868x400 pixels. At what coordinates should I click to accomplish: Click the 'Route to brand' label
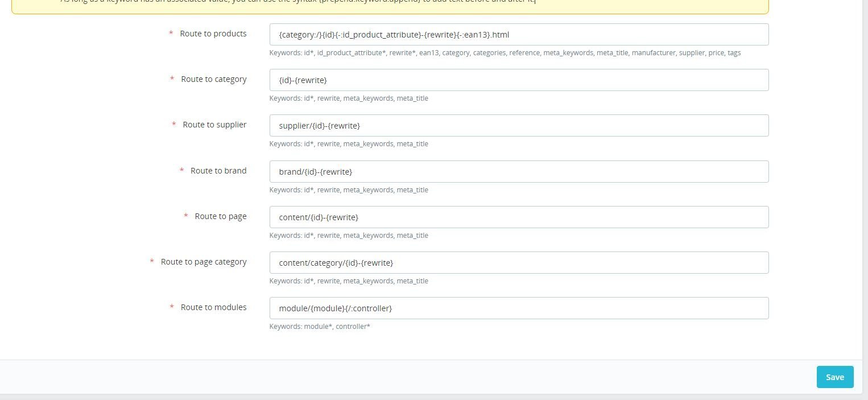click(x=218, y=171)
